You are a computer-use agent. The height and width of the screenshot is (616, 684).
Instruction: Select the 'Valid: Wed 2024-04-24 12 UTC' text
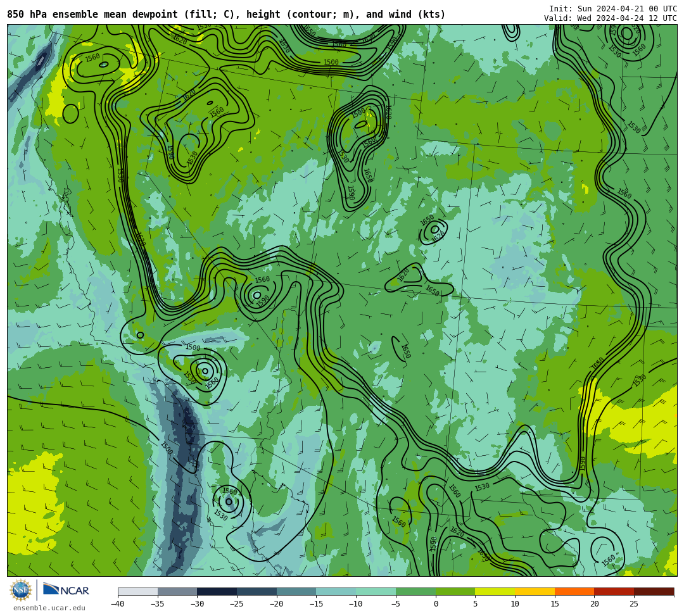click(611, 18)
